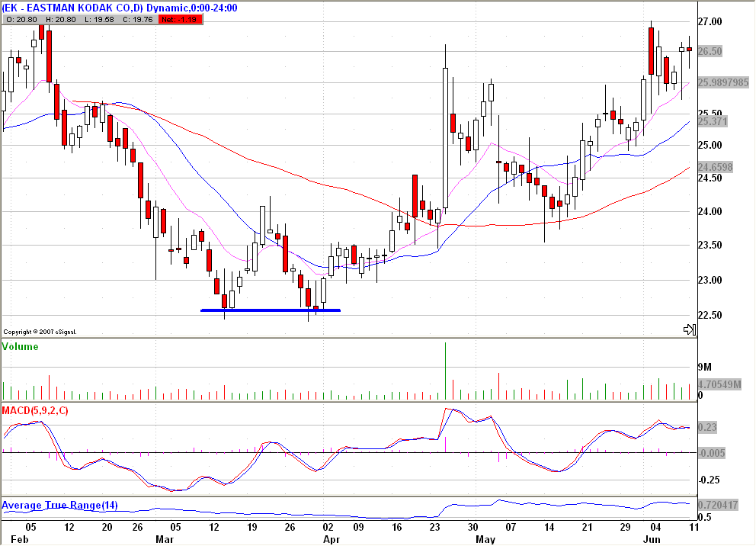Click the Mar month label on time axis
This screenshot has width=756, height=546.
point(165,539)
